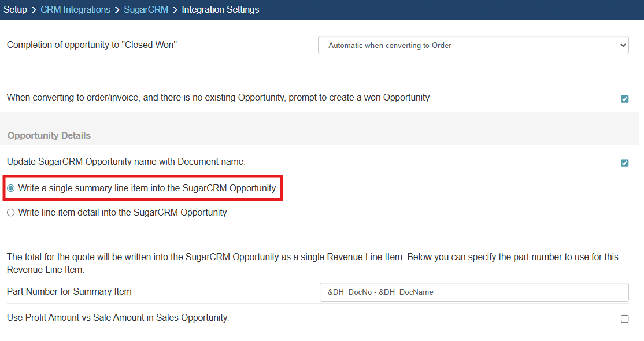Click the Completion of opportunity to Closed Won label

tap(92, 45)
